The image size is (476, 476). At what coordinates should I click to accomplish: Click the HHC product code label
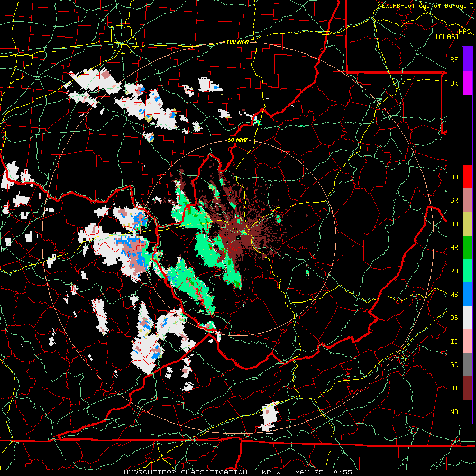point(465,31)
